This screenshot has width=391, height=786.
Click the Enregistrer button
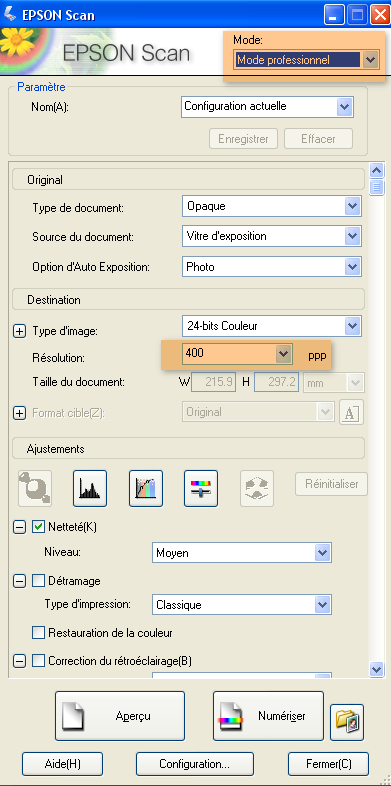point(243,138)
